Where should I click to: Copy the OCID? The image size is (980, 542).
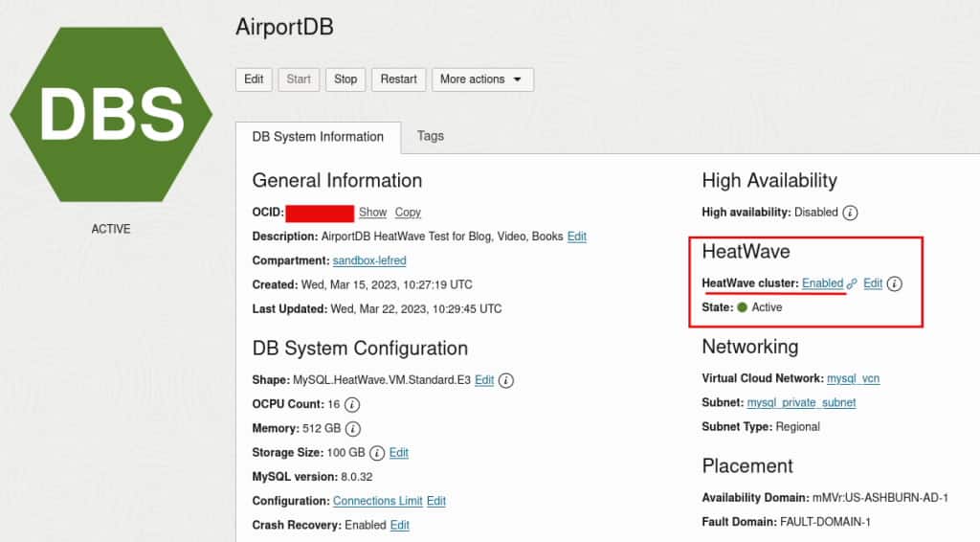click(x=408, y=213)
